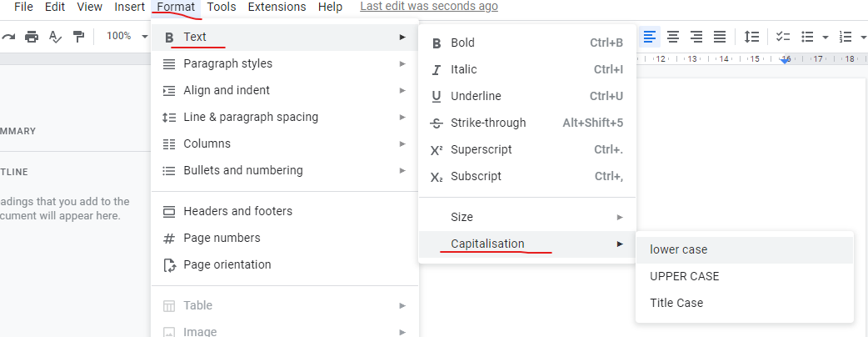
Task: Click the blue ruler indent marker
Action: click(785, 60)
